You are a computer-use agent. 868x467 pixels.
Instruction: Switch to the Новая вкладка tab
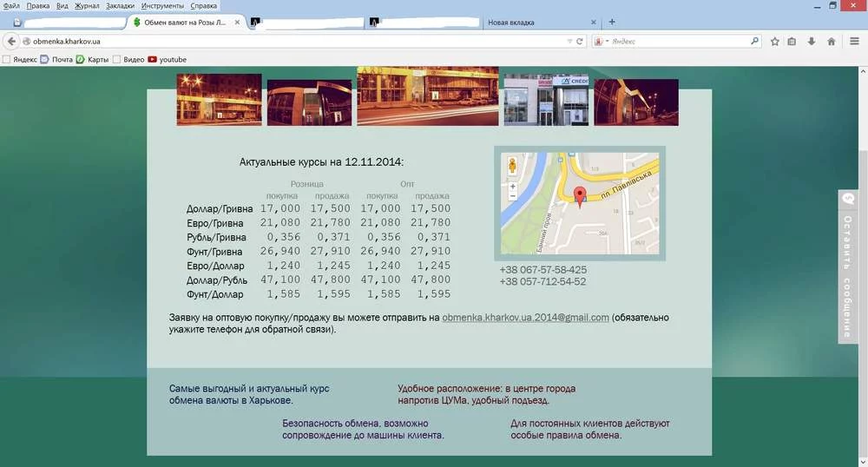[512, 23]
